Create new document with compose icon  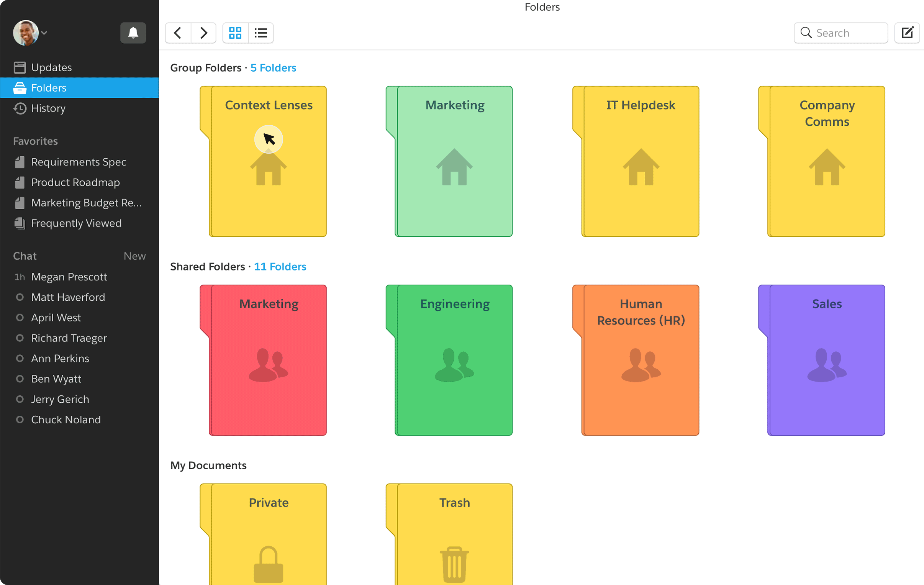tap(907, 33)
